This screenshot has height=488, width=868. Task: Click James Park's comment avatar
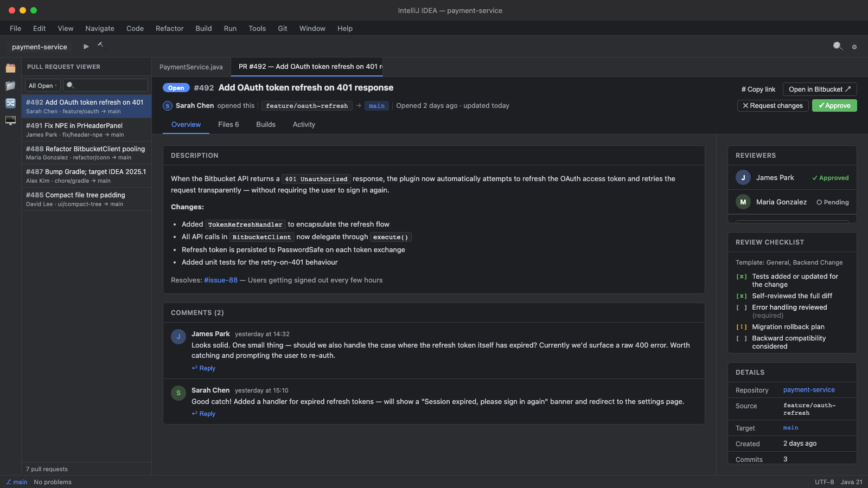point(178,337)
